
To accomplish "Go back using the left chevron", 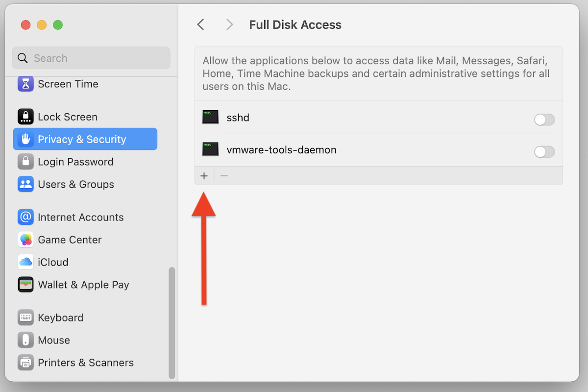I will [200, 25].
